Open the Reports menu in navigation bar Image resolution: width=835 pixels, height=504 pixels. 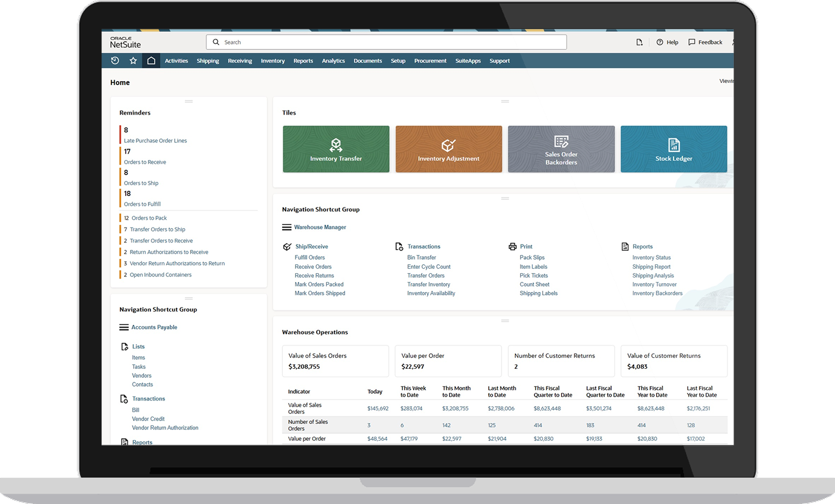pyautogui.click(x=303, y=61)
